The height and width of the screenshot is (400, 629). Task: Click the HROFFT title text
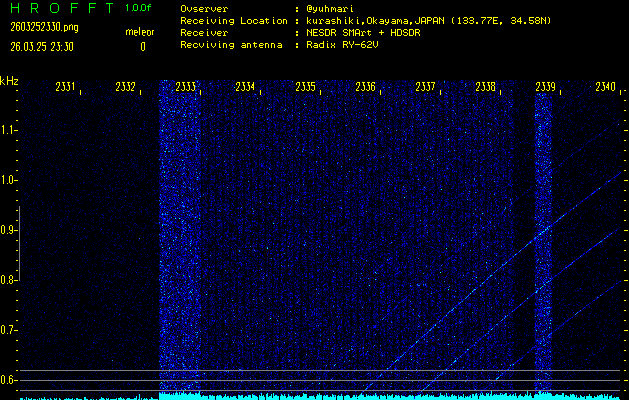[x=60, y=8]
